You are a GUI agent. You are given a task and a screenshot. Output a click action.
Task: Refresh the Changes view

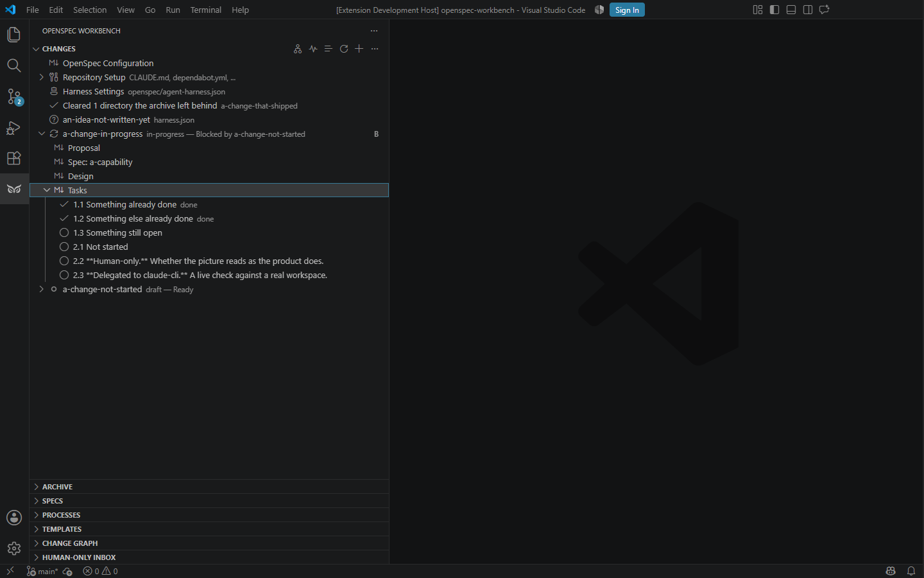click(x=344, y=49)
